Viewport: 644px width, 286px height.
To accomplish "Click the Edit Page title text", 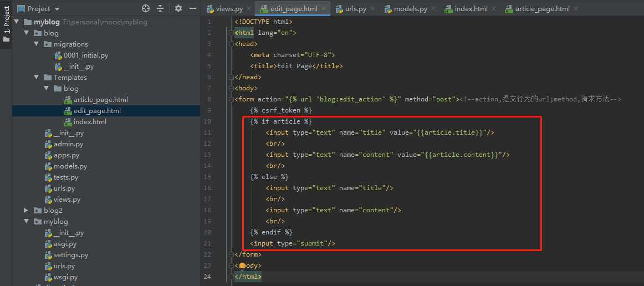I will click(x=295, y=66).
